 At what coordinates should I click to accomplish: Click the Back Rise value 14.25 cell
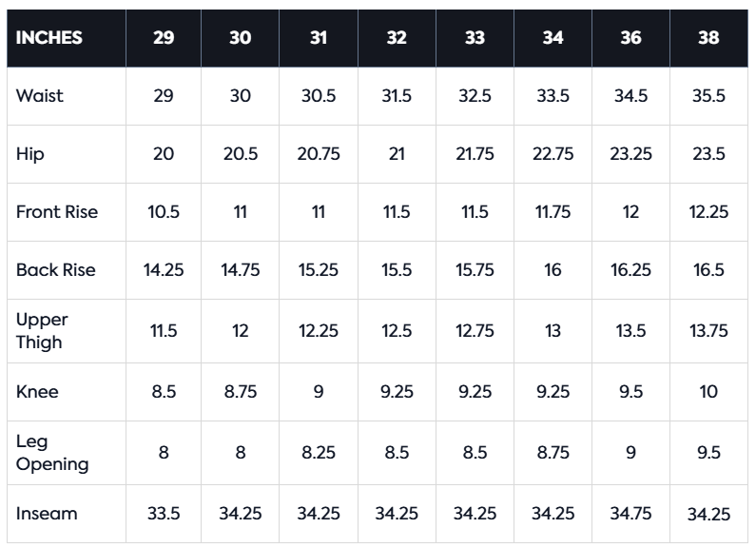164,270
